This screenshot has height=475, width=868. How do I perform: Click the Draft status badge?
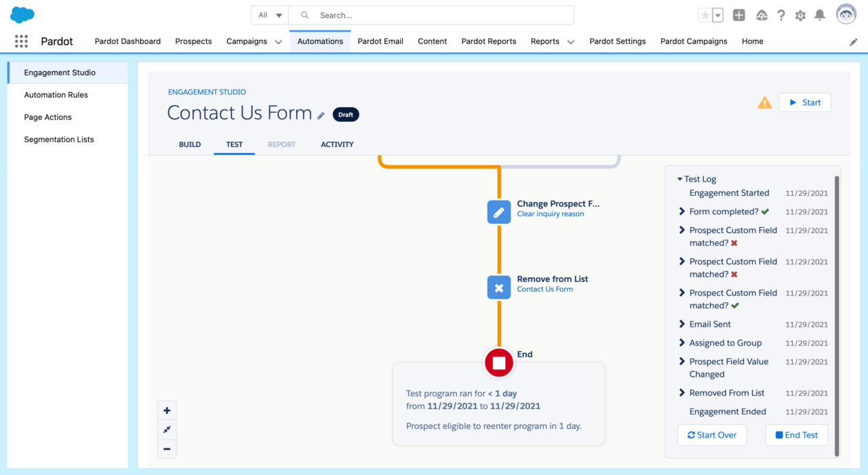346,115
